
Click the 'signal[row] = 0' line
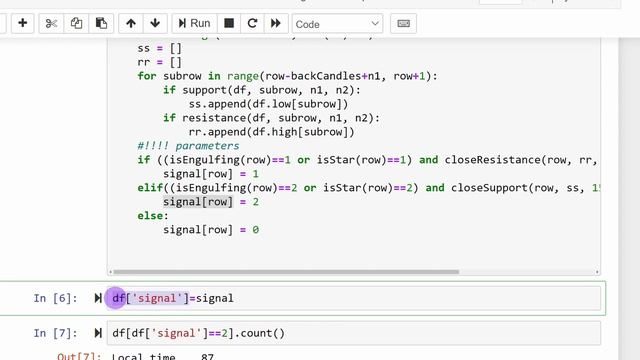(211, 229)
